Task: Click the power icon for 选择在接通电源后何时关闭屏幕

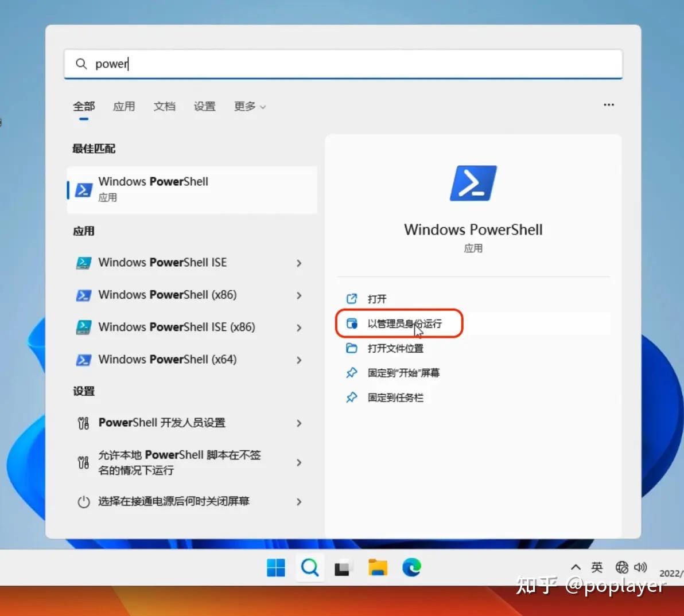Action: (83, 502)
